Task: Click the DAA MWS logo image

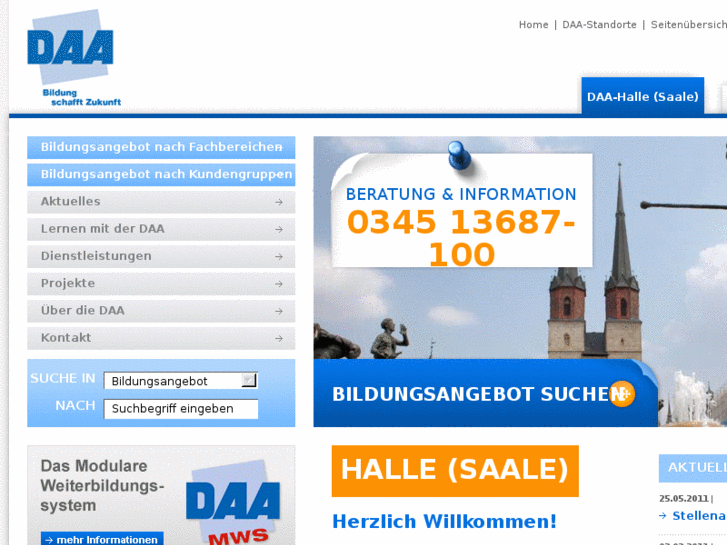Action: 233,502
